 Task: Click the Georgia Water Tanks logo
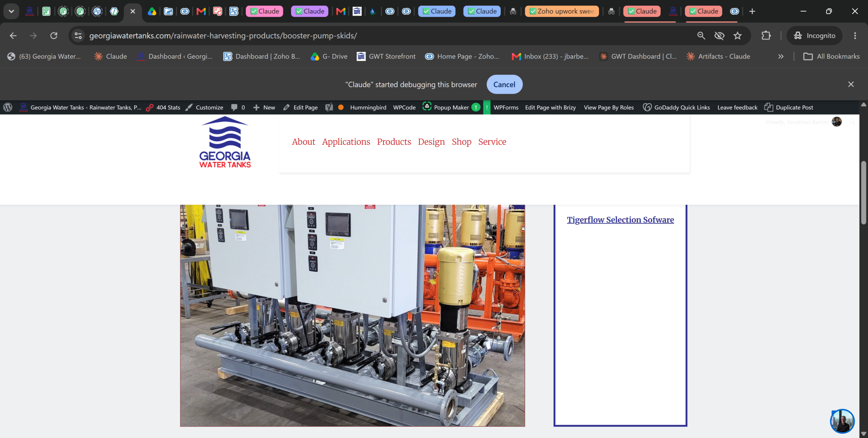tap(225, 142)
